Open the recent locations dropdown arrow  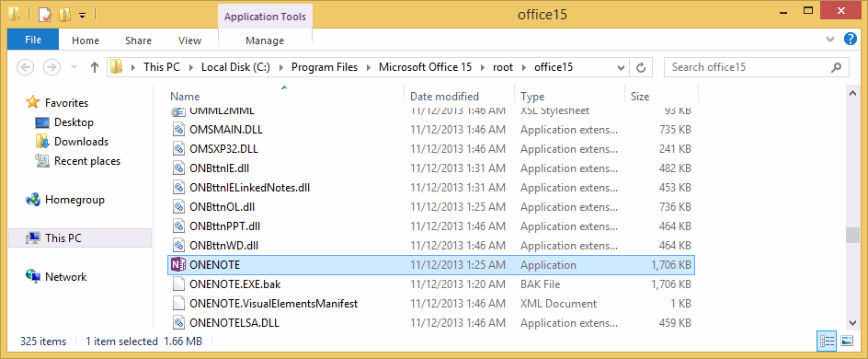pos(74,67)
